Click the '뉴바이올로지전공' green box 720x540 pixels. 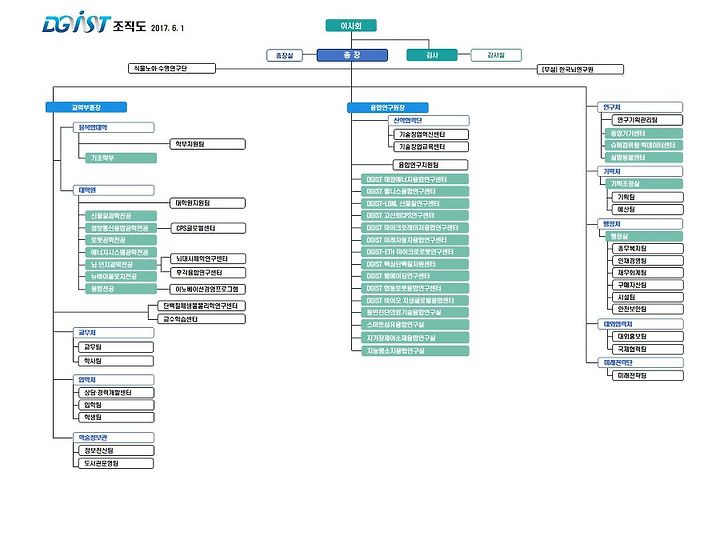point(121,277)
